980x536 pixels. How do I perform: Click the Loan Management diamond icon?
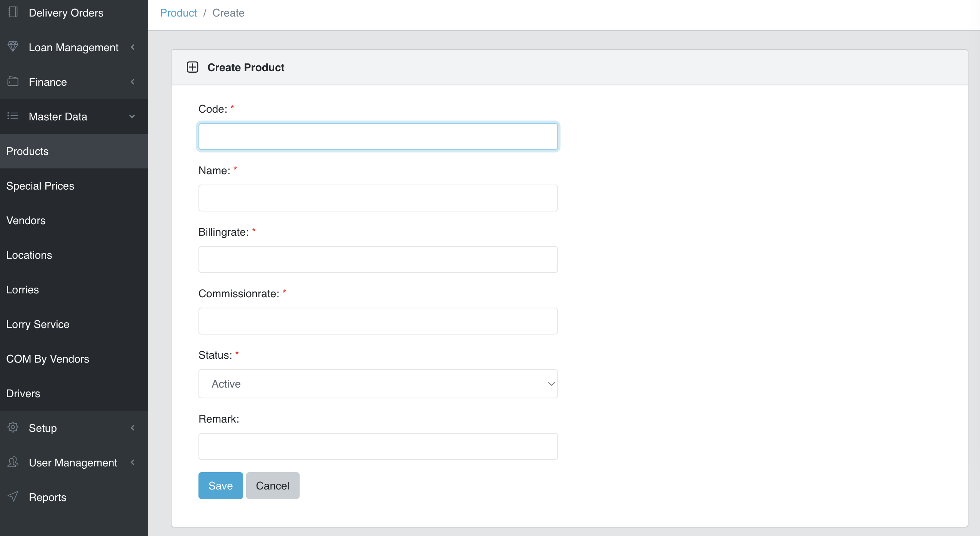click(13, 47)
